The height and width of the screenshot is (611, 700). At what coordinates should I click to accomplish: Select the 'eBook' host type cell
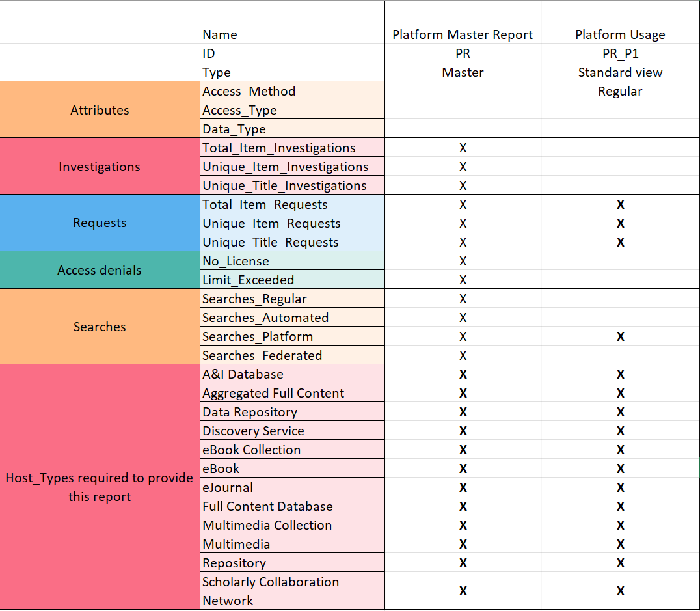292,468
